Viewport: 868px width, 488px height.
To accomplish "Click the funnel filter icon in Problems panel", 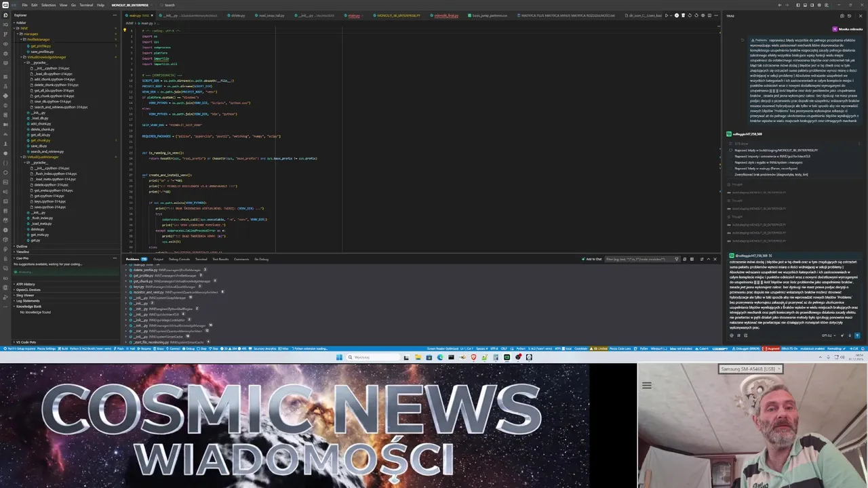I will click(x=676, y=259).
